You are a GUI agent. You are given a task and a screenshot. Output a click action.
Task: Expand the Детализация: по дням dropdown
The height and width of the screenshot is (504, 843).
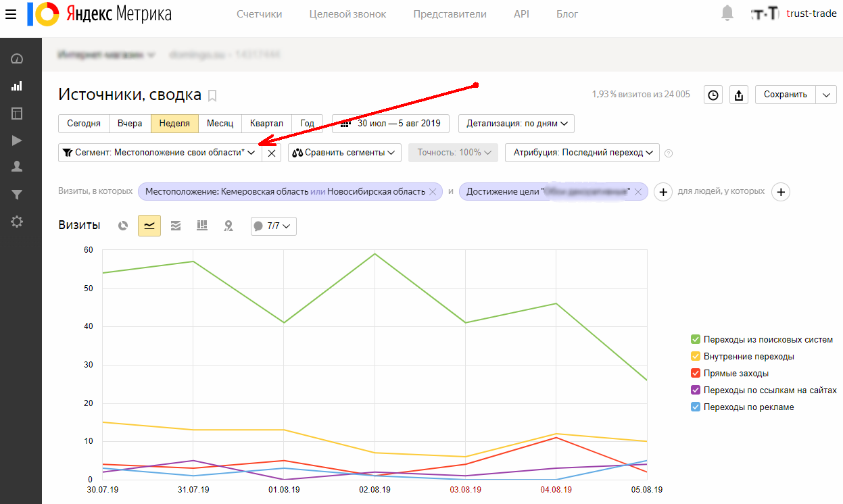point(517,124)
